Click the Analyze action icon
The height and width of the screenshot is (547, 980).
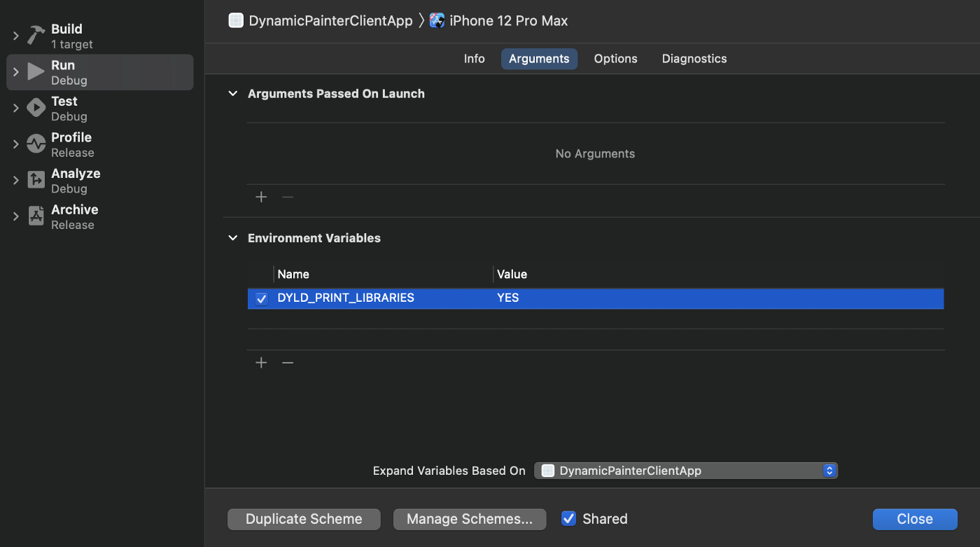point(36,179)
